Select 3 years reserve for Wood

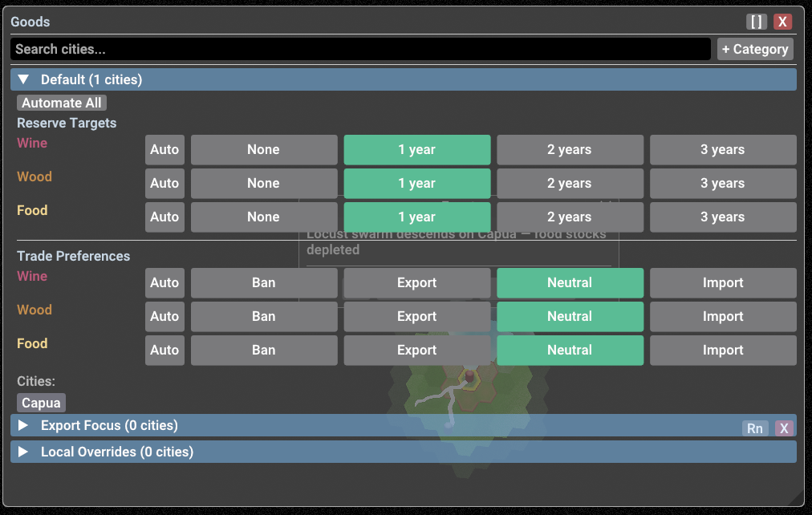point(723,183)
